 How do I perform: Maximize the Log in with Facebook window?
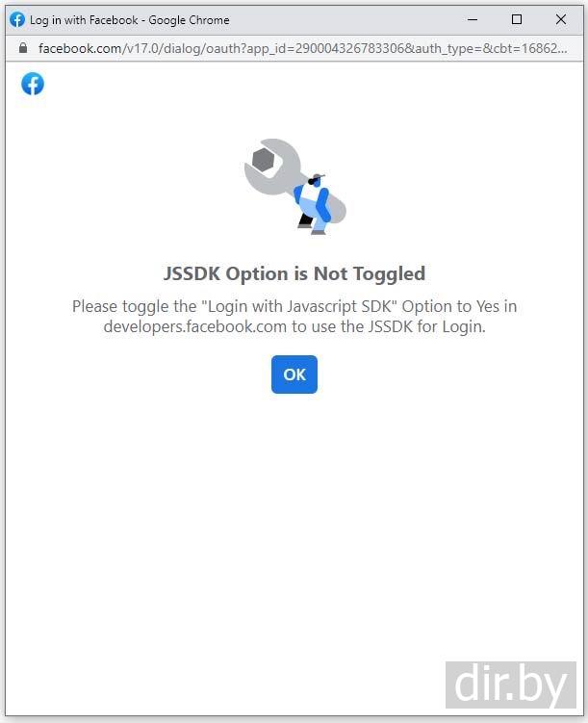(x=517, y=20)
